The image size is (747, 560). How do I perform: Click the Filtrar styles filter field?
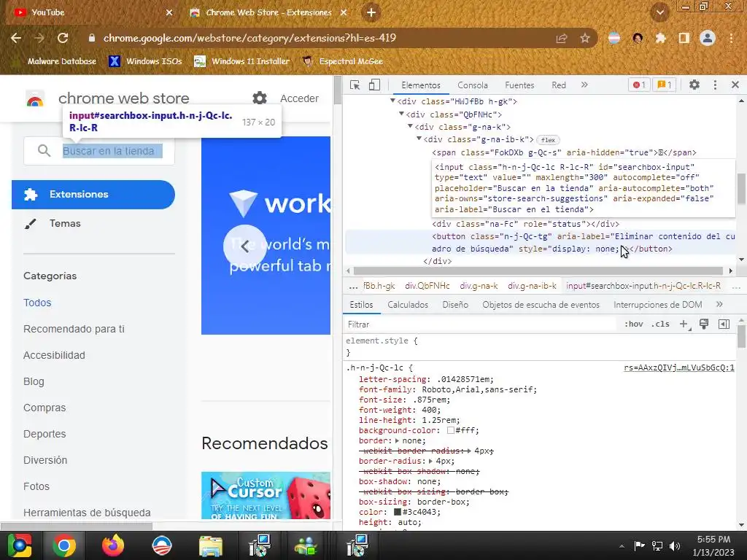(x=481, y=324)
